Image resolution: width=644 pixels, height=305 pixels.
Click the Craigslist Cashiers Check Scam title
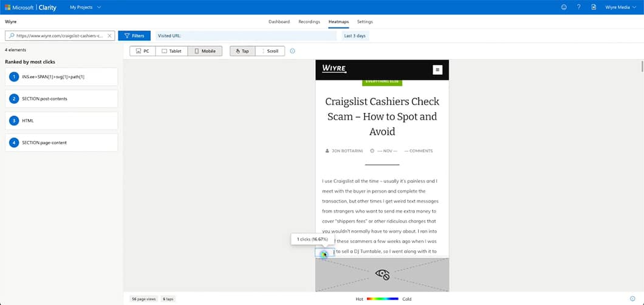[x=382, y=117]
